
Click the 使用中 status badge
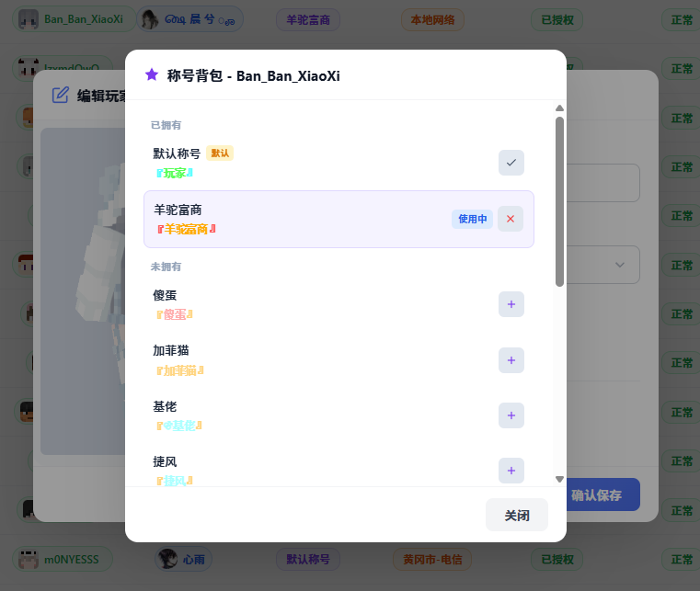[x=472, y=219]
